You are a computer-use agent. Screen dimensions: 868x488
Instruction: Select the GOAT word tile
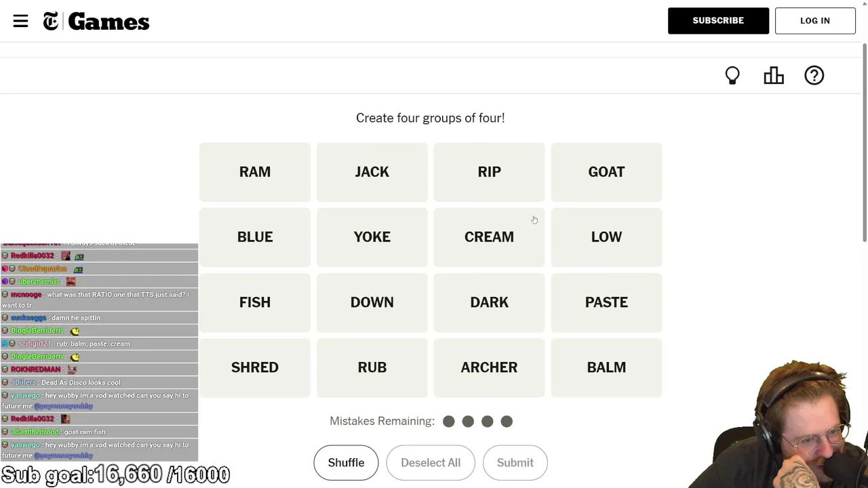tap(606, 172)
